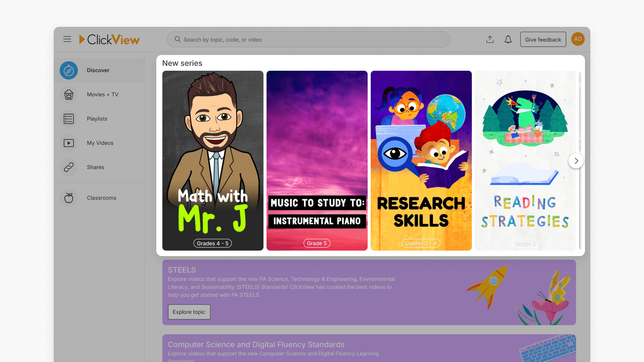
Task: Open the hamburger navigation menu
Action: (67, 39)
